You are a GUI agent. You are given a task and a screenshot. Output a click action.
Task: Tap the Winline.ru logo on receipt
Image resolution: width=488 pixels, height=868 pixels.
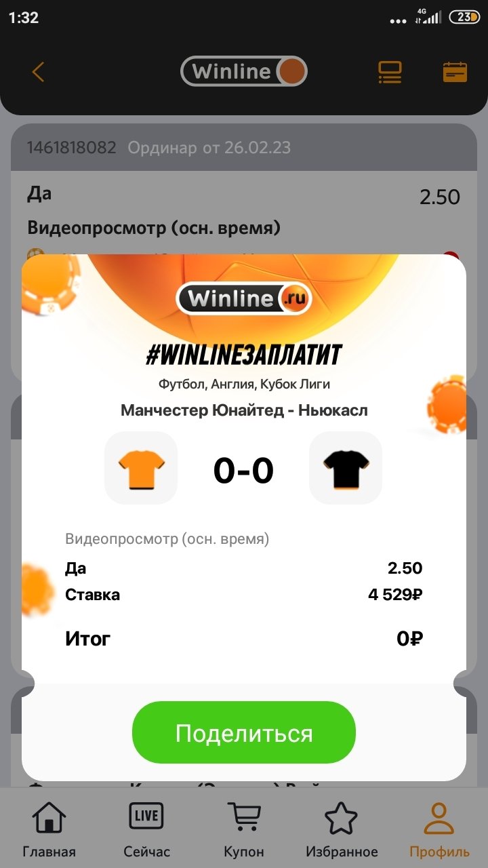tap(244, 298)
